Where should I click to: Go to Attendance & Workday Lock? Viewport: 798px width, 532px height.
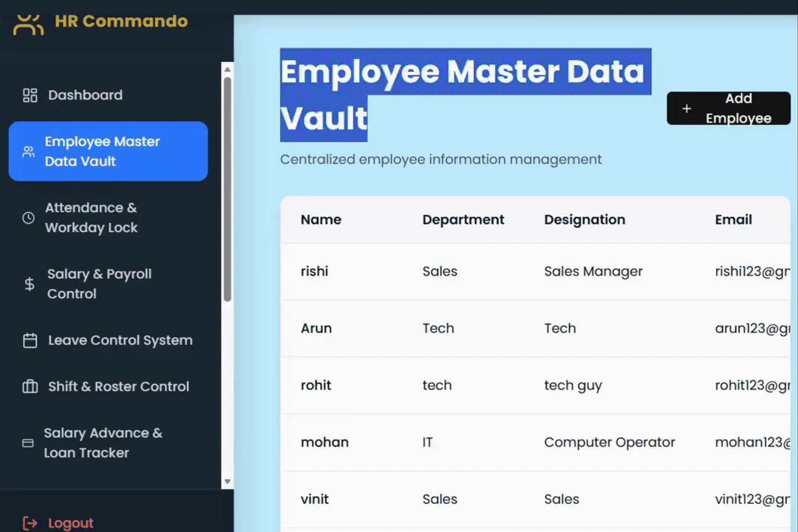[91, 218]
